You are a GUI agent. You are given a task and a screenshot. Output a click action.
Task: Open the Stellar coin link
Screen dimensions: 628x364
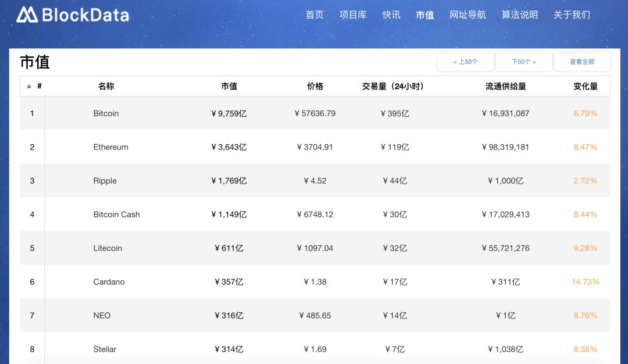pyautogui.click(x=105, y=349)
